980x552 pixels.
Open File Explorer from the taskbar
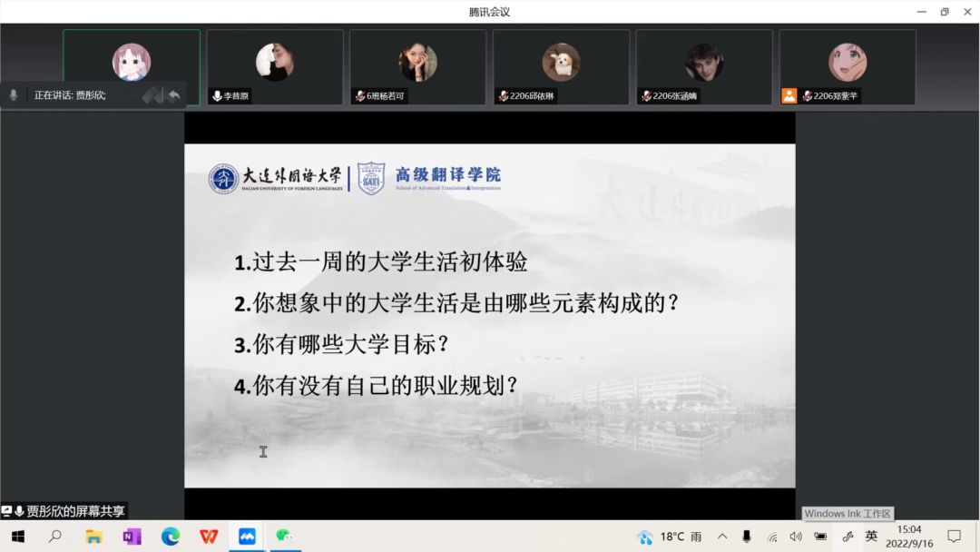pyautogui.click(x=94, y=537)
